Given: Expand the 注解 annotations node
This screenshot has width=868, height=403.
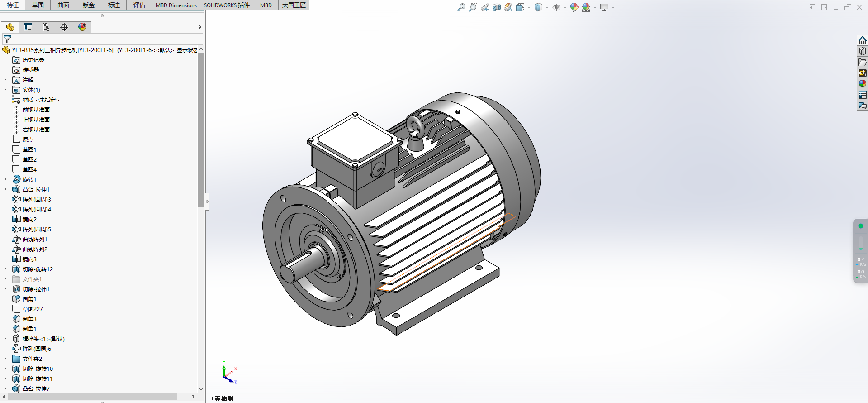Looking at the screenshot, I should (x=5, y=80).
